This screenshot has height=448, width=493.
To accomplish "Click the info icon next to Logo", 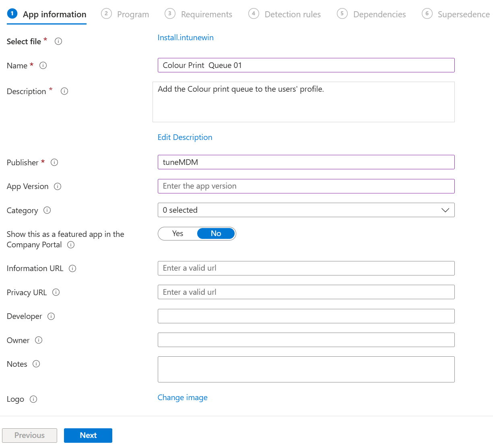I will pos(33,399).
